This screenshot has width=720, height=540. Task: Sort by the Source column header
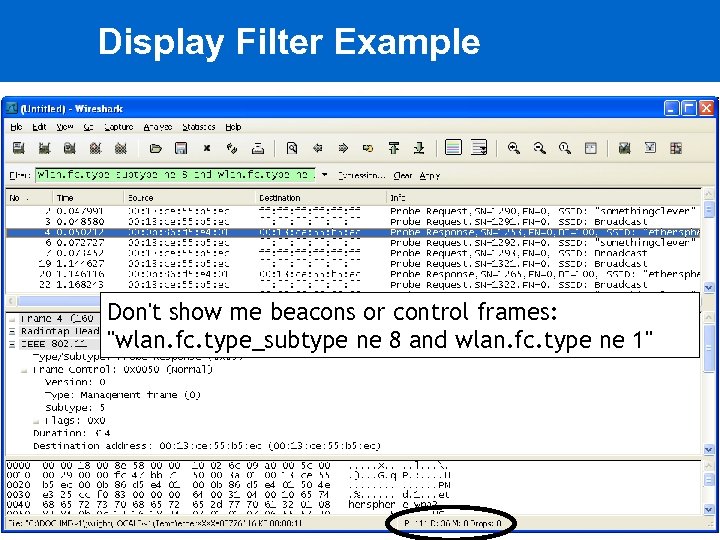pyautogui.click(x=190, y=198)
